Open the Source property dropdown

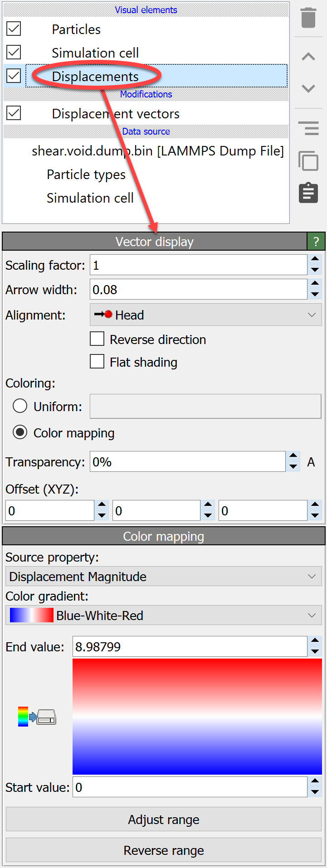pyautogui.click(x=163, y=577)
